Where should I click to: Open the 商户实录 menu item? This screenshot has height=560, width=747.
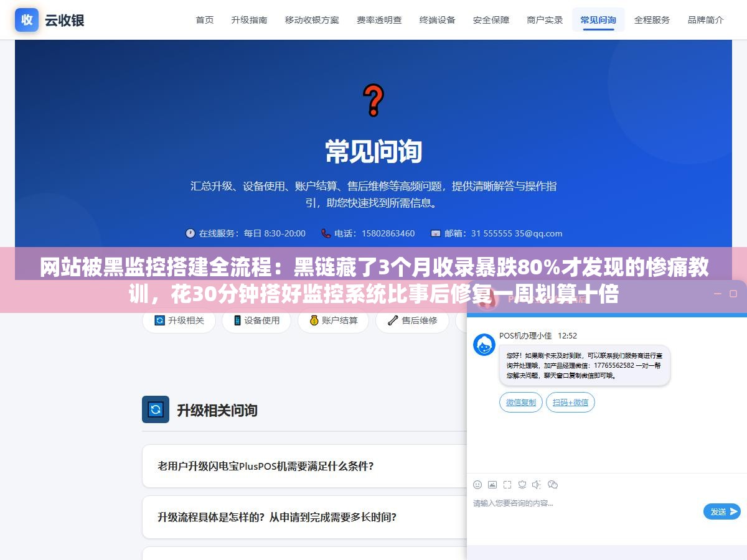point(545,20)
